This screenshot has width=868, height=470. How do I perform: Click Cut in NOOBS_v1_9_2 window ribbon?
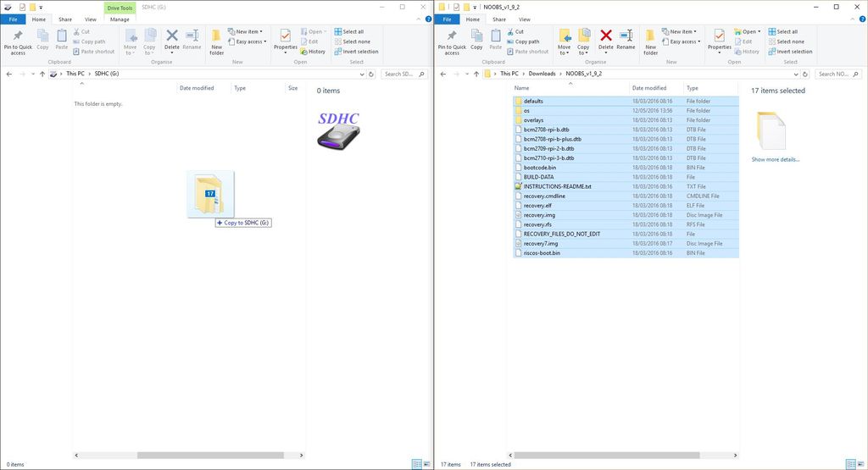pyautogui.click(x=515, y=31)
